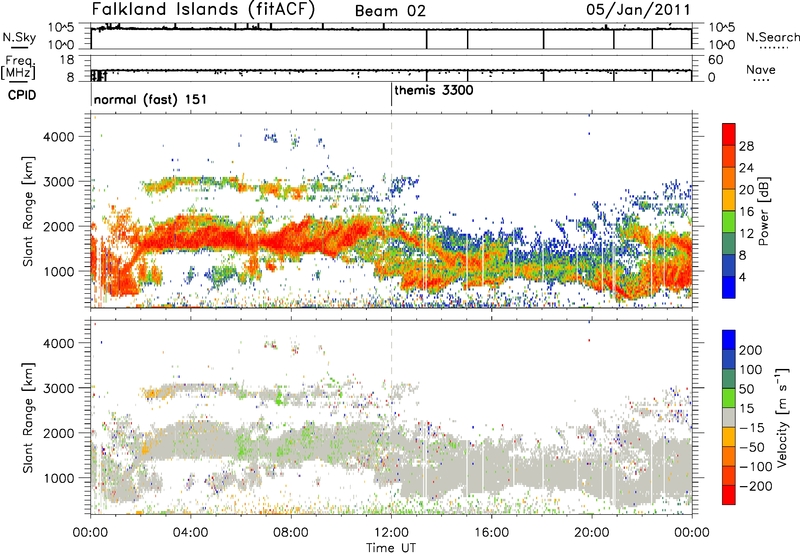Click the "4000" tick on power panel

tap(59, 137)
